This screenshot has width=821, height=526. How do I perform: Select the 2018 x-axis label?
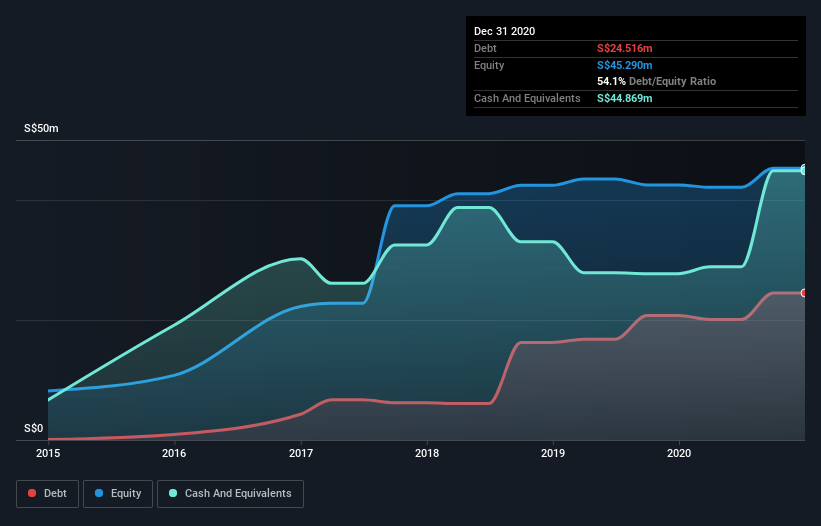427,453
